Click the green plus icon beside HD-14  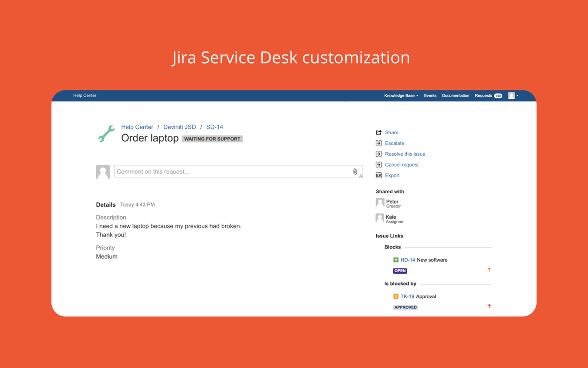click(396, 260)
